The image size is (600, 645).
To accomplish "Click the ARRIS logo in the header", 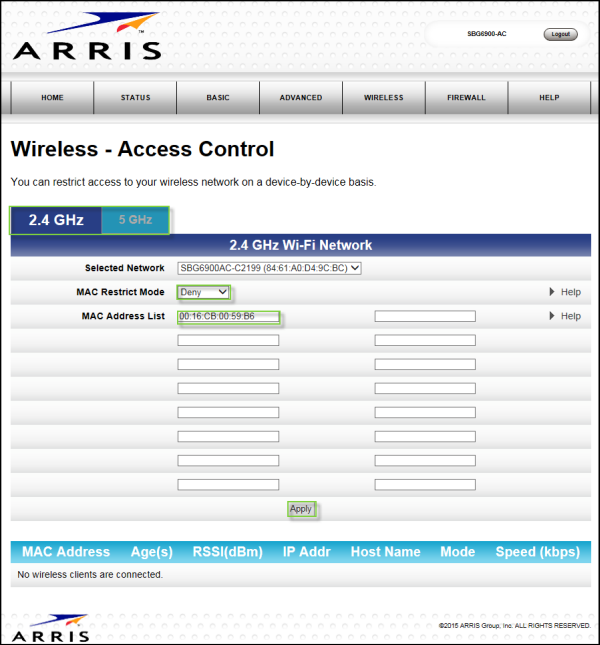I will [87, 38].
